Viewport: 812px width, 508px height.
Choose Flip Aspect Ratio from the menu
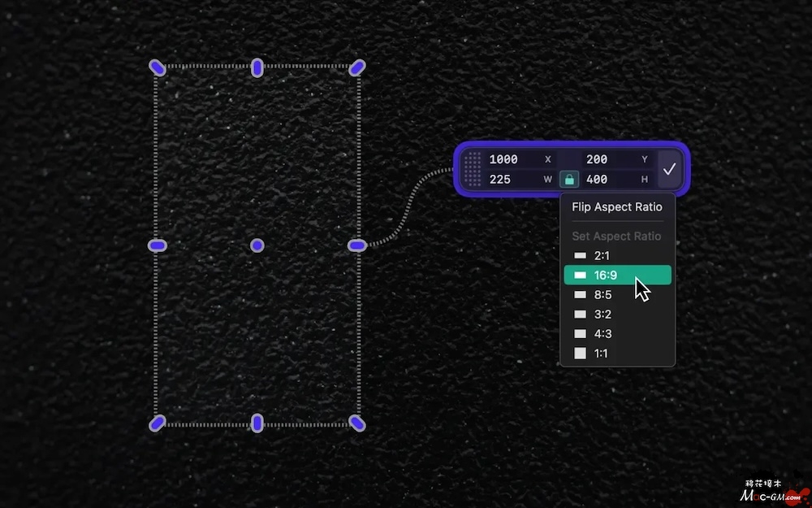point(617,207)
